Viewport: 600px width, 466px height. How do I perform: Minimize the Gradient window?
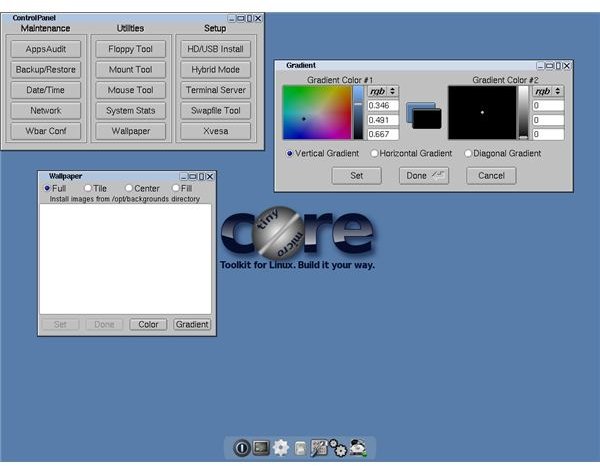(540, 66)
